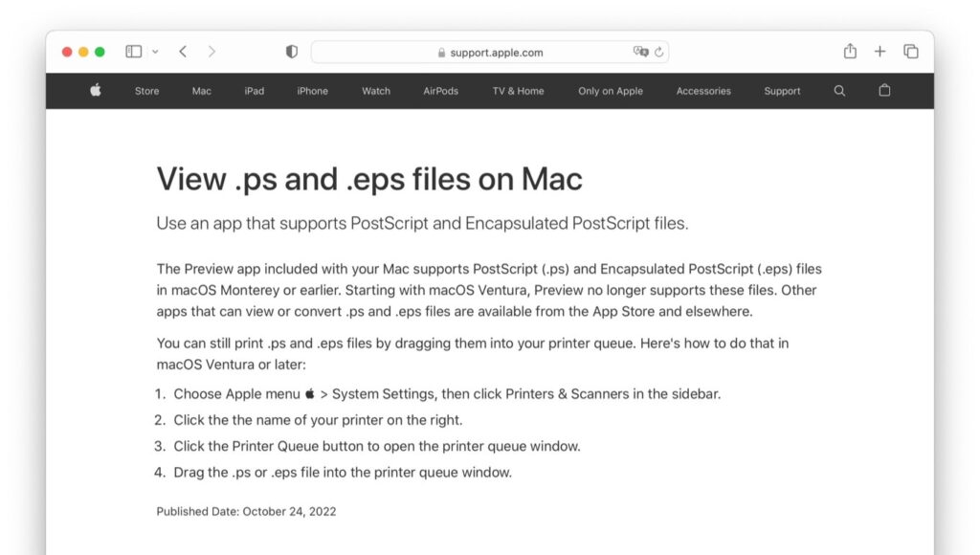
Task: Click the forward navigation arrow
Action: [212, 52]
